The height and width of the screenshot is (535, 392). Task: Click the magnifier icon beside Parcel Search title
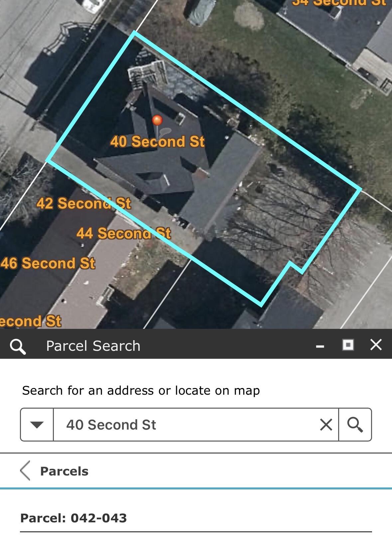coord(18,346)
